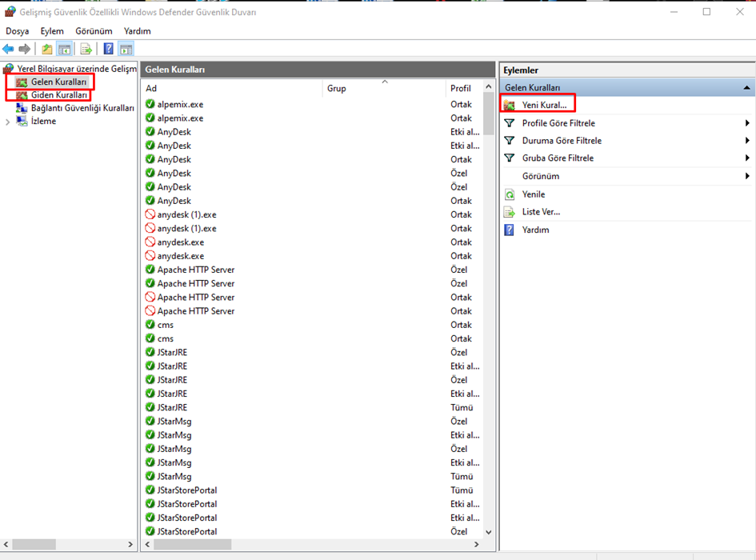The height and width of the screenshot is (560, 756).
Task: Click Yardım action link in Eylemler pane
Action: coord(536,230)
